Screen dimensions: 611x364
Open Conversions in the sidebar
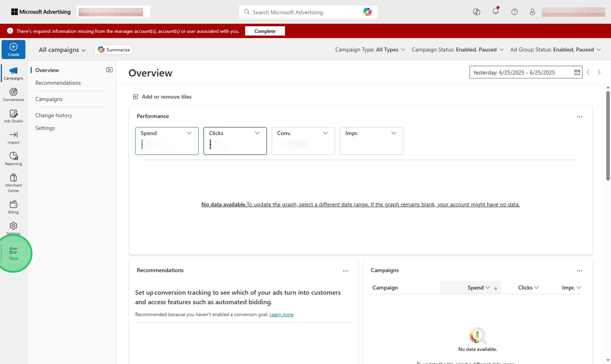[13, 95]
